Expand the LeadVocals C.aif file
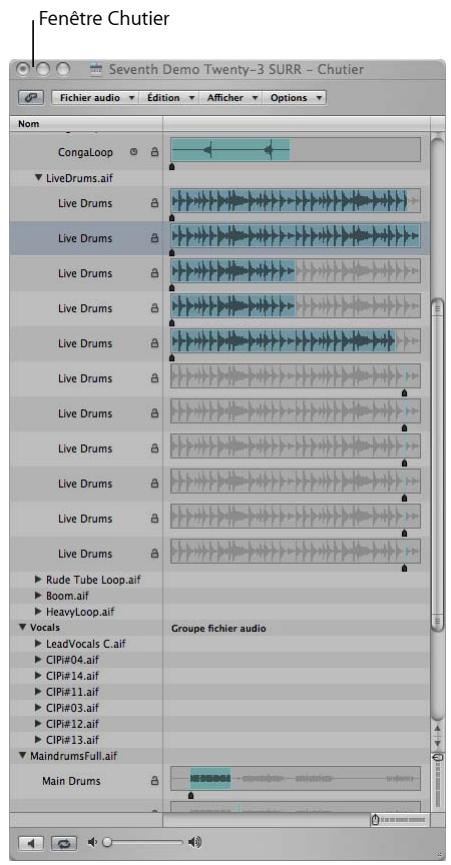This screenshot has height=865, width=451. tap(38, 644)
